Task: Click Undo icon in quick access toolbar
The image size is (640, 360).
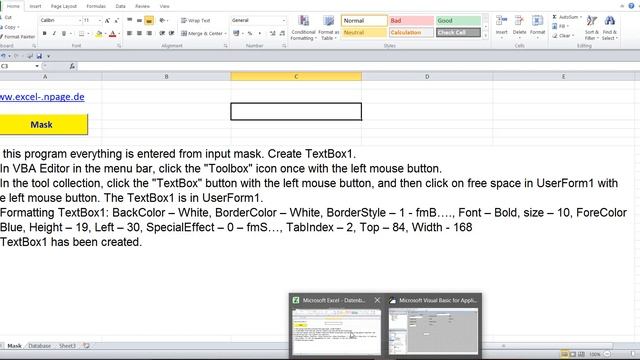Action: 3,56
